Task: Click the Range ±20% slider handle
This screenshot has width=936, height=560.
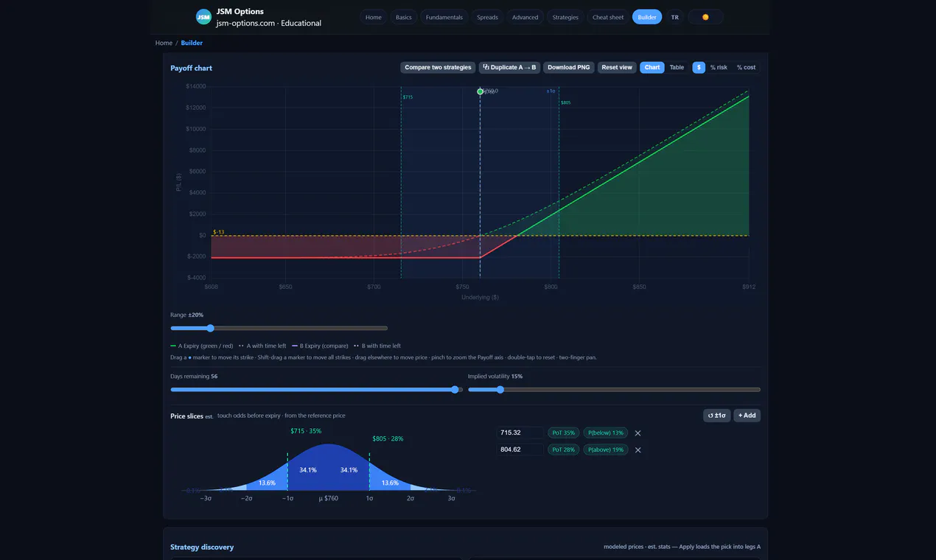Action: [210, 329]
